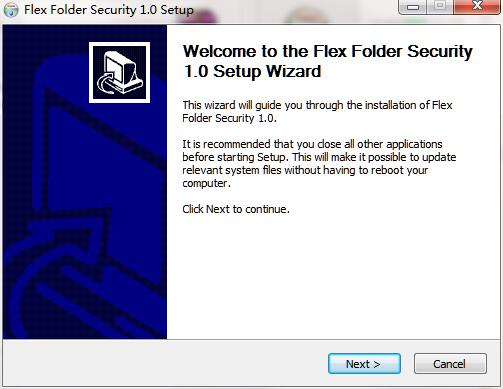Open the setup icon in the title bar
This screenshot has height=389, width=503.
(11, 10)
